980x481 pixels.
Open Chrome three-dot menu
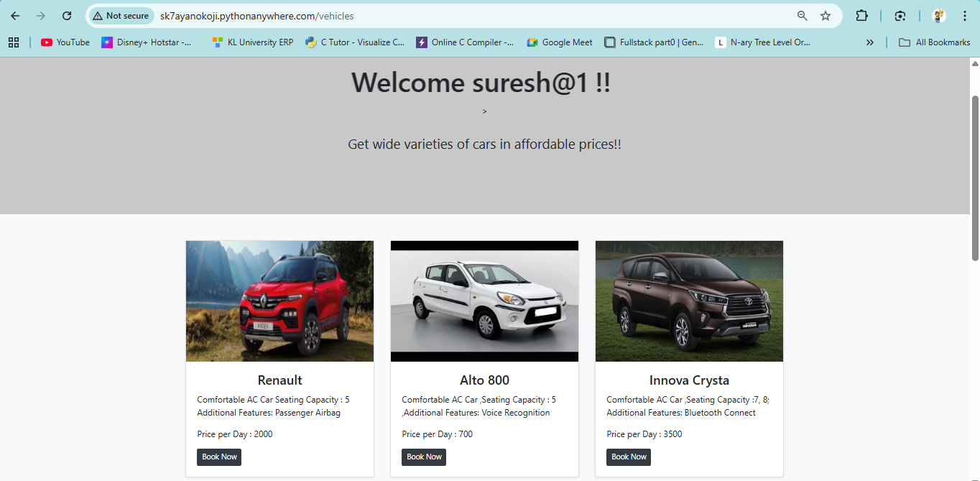click(964, 16)
